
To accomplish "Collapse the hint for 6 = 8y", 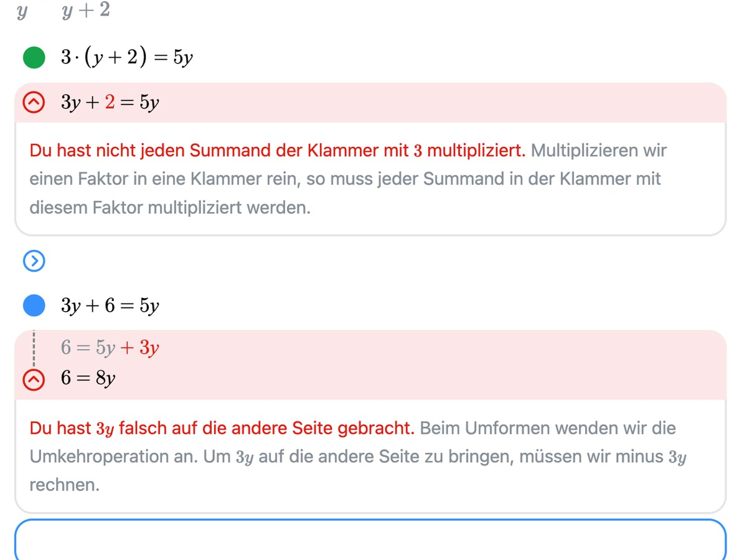I will click(x=34, y=379).
